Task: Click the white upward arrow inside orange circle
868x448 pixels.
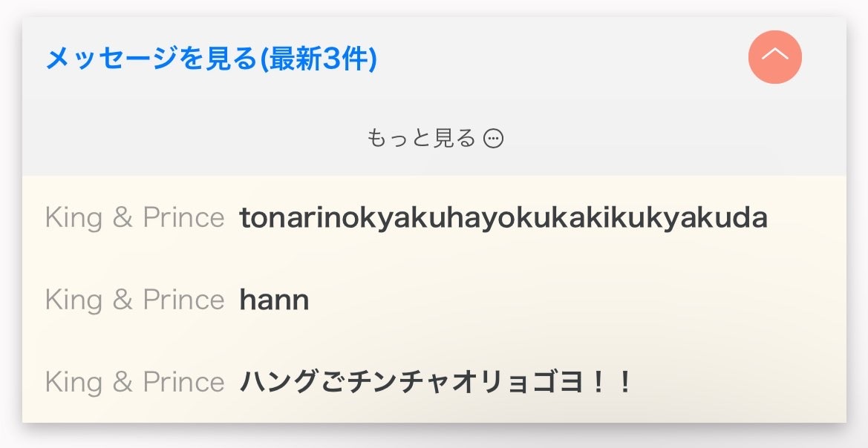Action: click(x=775, y=54)
